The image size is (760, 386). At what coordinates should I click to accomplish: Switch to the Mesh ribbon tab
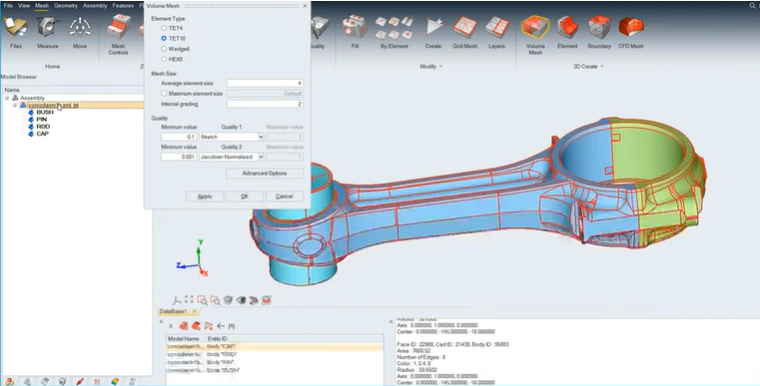[x=42, y=6]
